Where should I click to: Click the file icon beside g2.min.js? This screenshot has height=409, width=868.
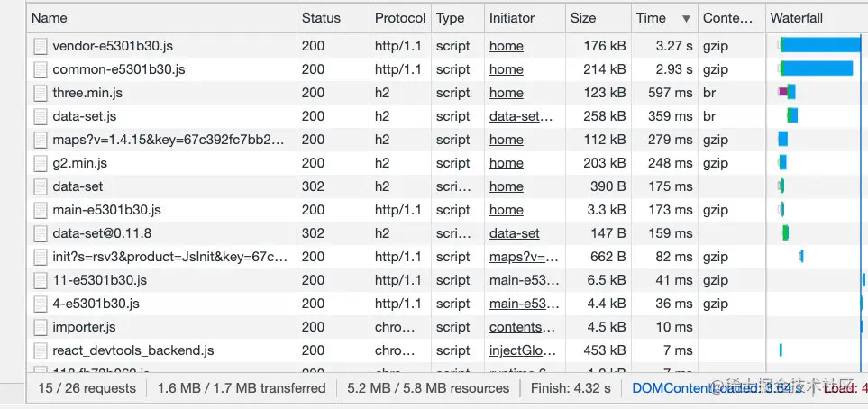(40, 163)
